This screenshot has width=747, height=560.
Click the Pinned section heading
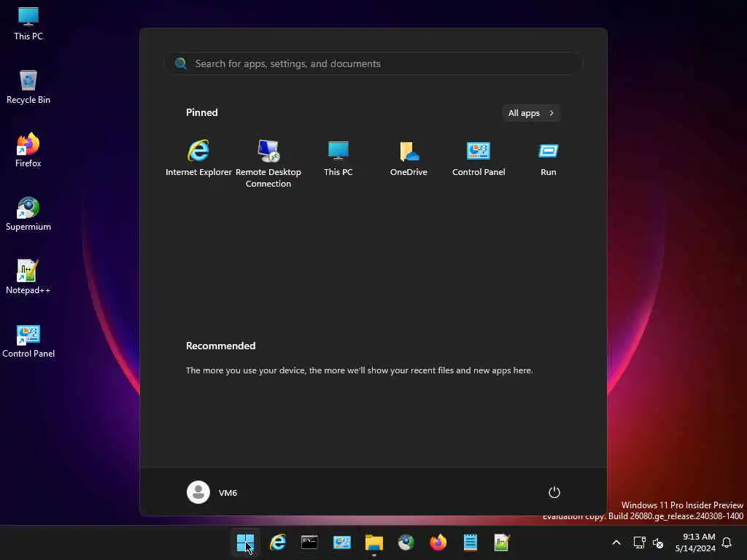202,112
